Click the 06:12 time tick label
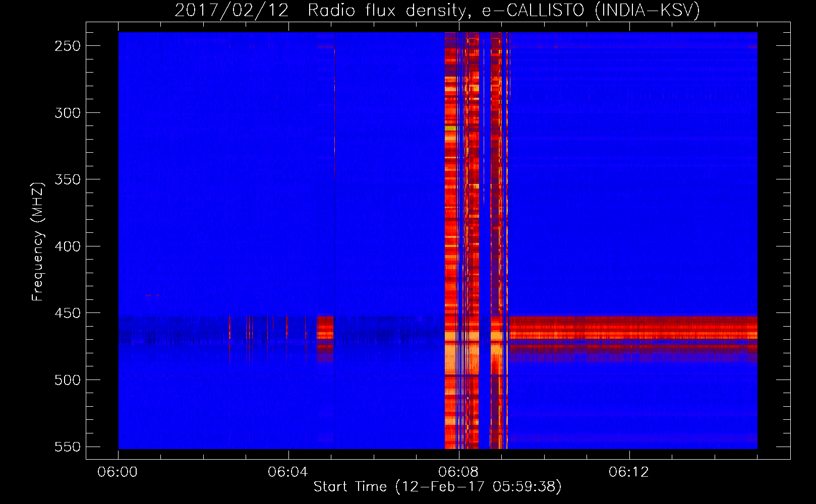The image size is (816, 504). click(x=629, y=472)
